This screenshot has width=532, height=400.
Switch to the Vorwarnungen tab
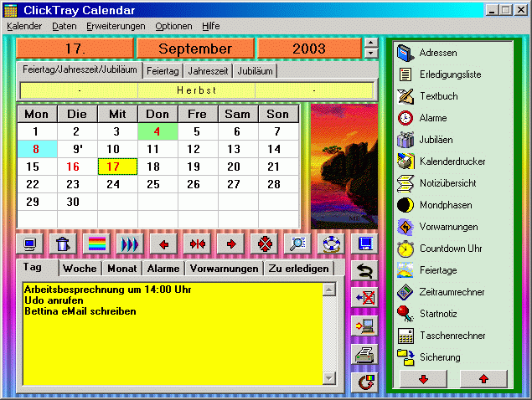(x=224, y=269)
